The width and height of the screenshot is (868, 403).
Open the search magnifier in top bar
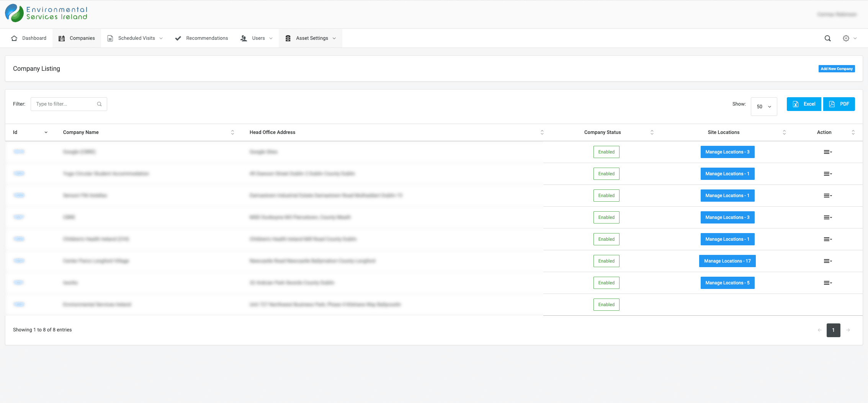coord(827,38)
